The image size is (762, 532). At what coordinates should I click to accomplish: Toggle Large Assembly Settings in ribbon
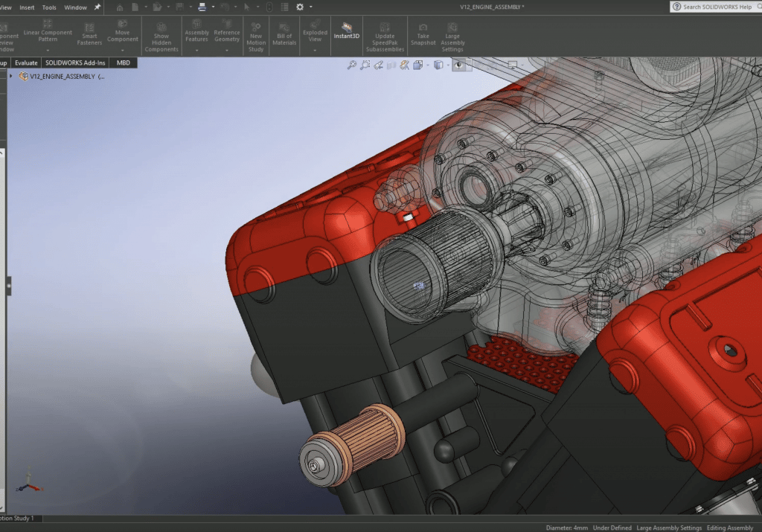tap(452, 35)
